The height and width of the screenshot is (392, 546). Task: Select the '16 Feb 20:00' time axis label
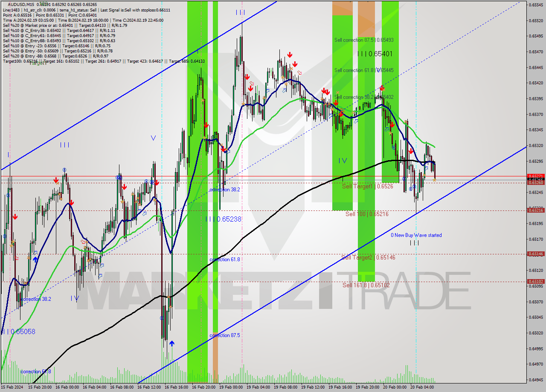[204, 387]
